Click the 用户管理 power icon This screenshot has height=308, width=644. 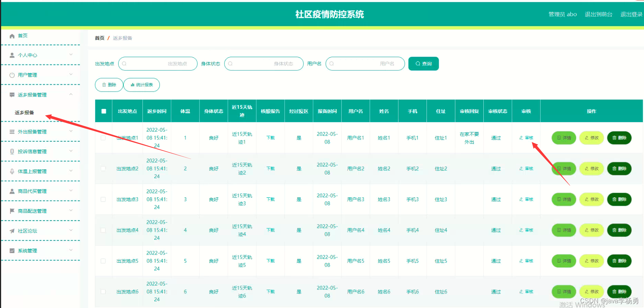click(12, 75)
